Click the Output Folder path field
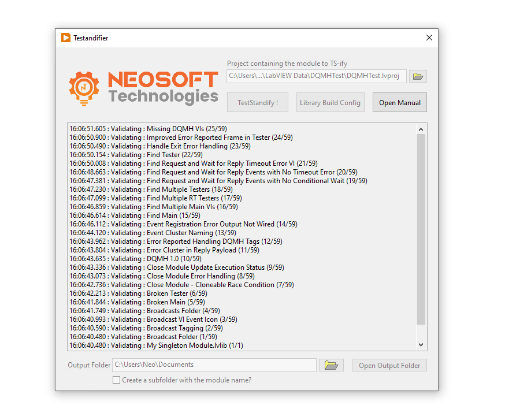 click(214, 365)
